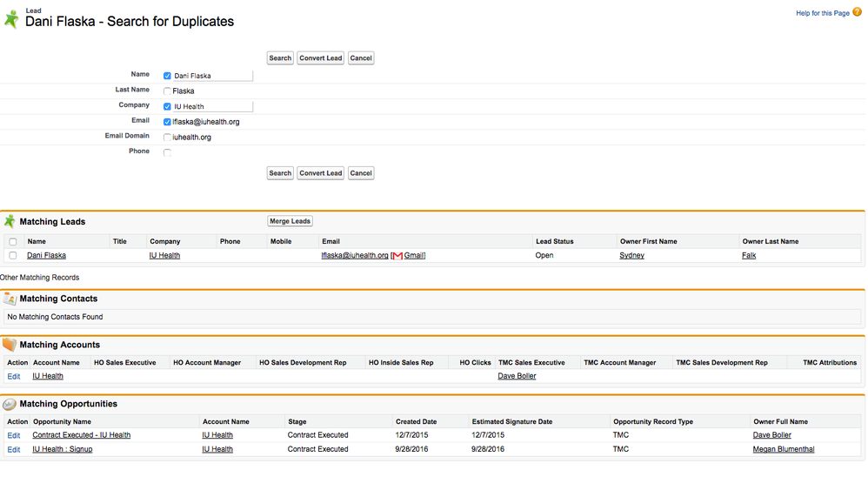Click the Opportunity Record Type column header
Image resolution: width=868 pixels, height=477 pixels.
pos(653,422)
